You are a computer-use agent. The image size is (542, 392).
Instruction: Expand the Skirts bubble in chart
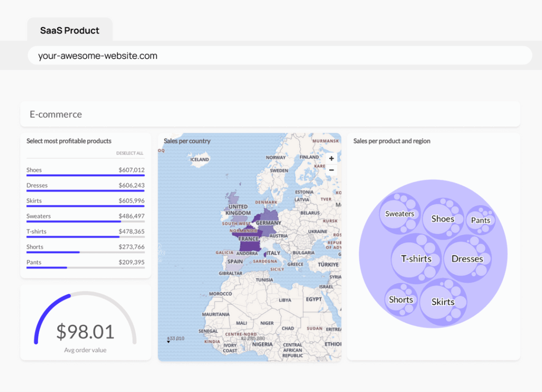443,302
